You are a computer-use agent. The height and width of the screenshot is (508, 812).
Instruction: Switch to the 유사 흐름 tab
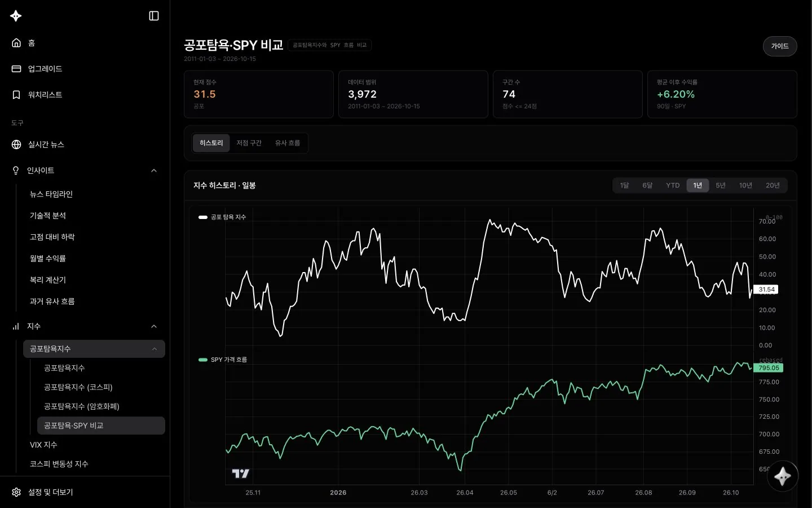pyautogui.click(x=288, y=143)
